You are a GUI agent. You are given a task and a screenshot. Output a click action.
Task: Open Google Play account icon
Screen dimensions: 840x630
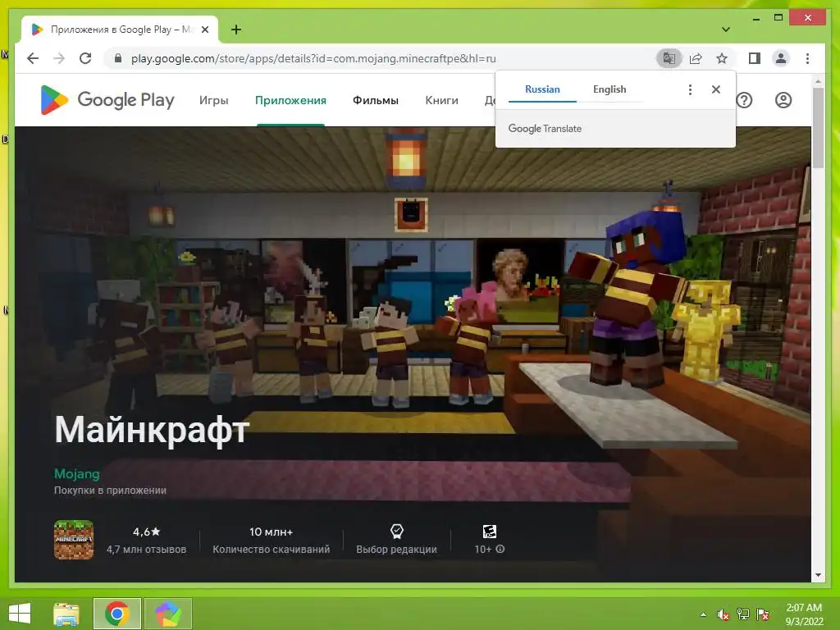point(783,100)
